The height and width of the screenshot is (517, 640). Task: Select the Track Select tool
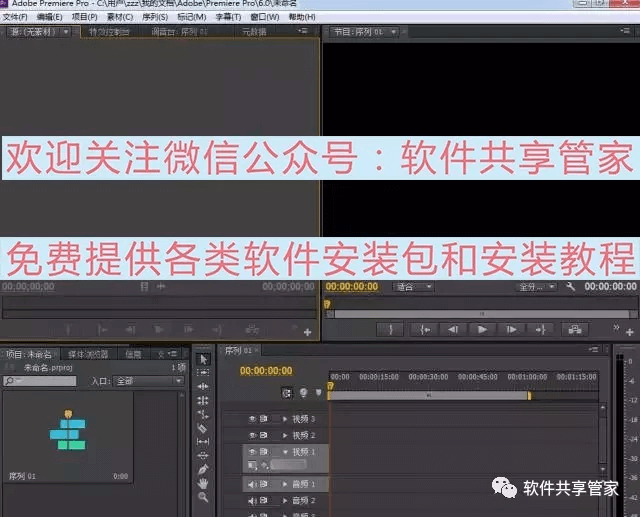click(203, 373)
